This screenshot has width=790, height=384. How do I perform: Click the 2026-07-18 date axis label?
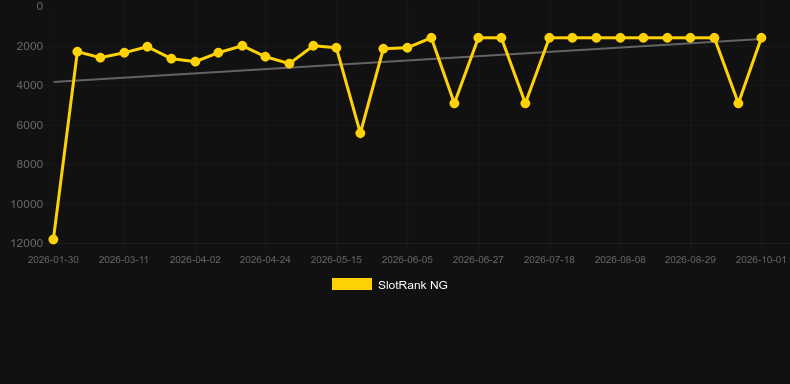pos(549,260)
